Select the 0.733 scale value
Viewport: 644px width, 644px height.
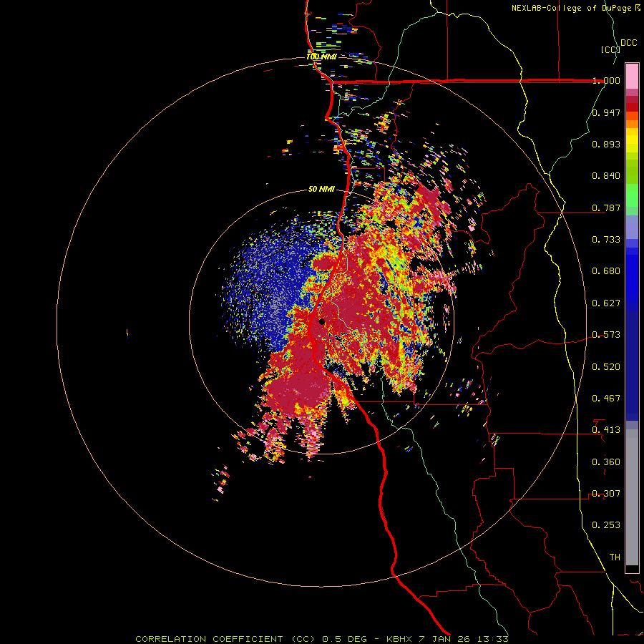606,240
